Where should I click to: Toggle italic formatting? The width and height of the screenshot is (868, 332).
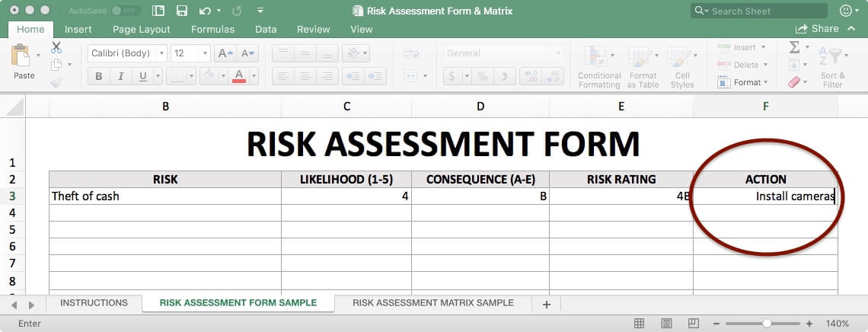pyautogui.click(x=120, y=76)
